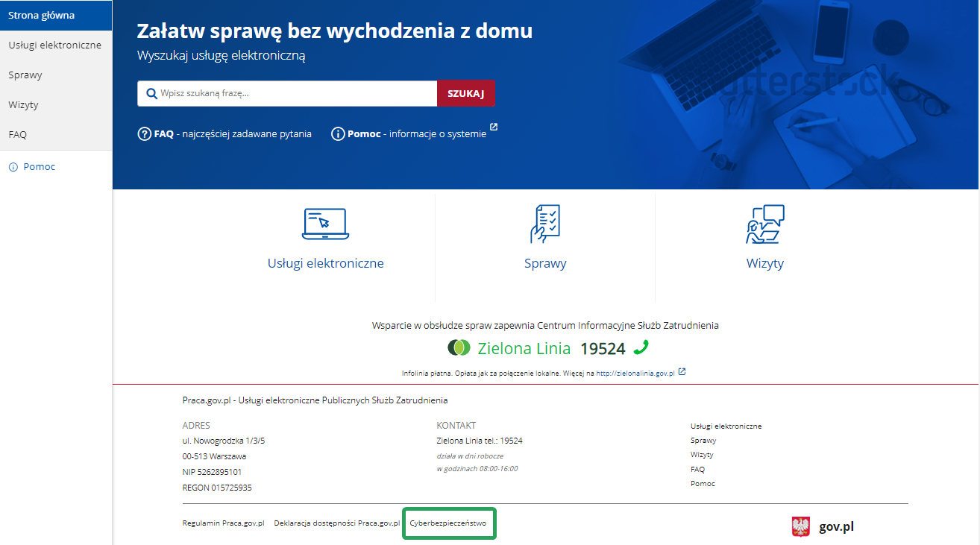The width and height of the screenshot is (980, 545).
Task: Click 'NIP 5262895101' text
Action: coord(212,472)
